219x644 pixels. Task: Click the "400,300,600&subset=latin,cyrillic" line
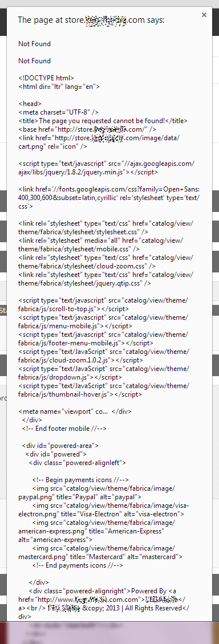coord(109,198)
